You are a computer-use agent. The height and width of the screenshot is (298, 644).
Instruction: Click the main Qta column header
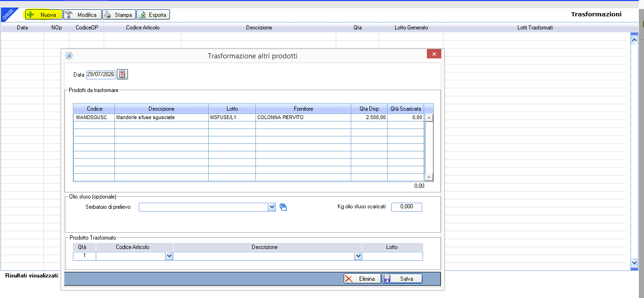357,28
